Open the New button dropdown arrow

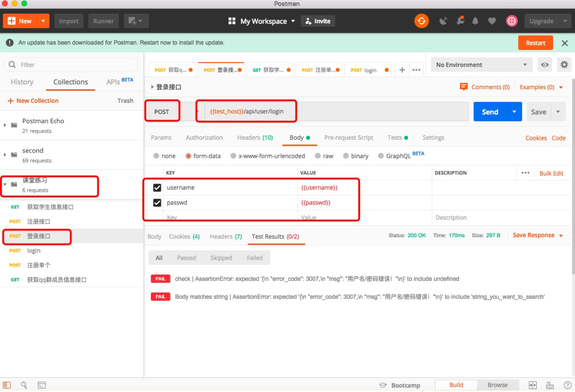click(43, 21)
